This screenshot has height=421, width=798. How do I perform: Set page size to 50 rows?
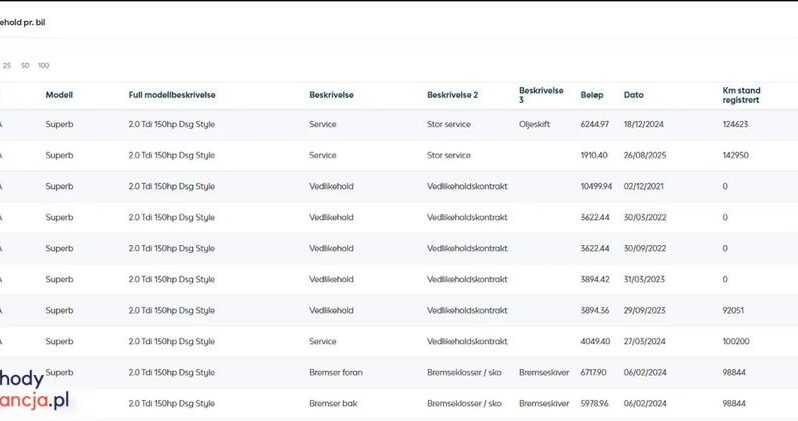click(x=25, y=65)
